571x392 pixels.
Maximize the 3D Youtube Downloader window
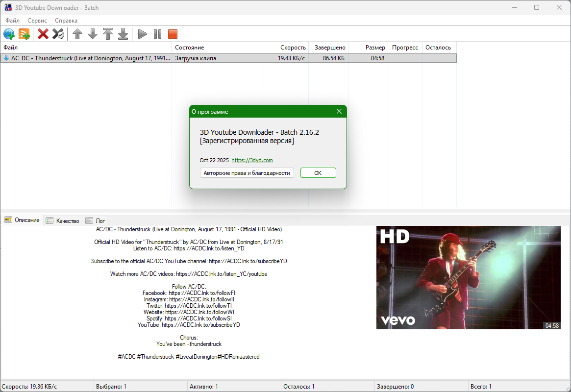[537, 8]
